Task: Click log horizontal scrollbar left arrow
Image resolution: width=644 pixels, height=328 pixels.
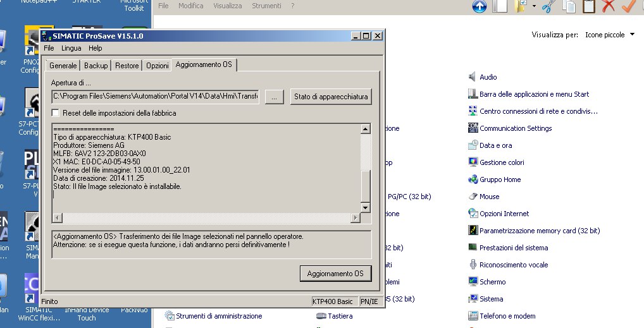Action: point(58,217)
